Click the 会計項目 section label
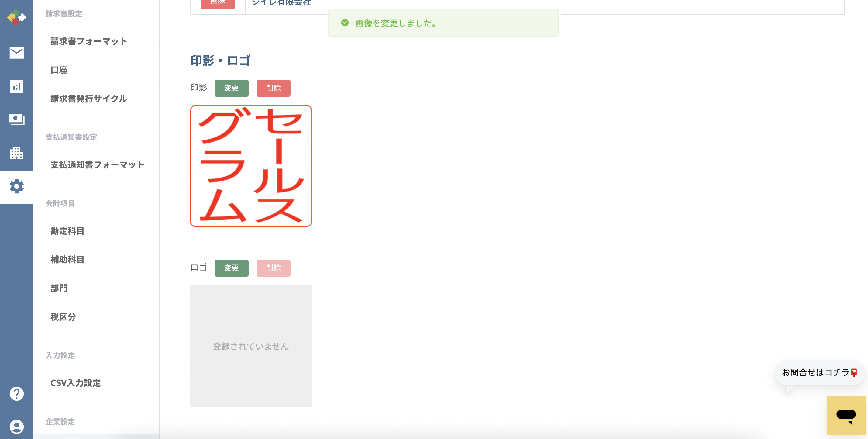The height and width of the screenshot is (439, 868). point(60,203)
